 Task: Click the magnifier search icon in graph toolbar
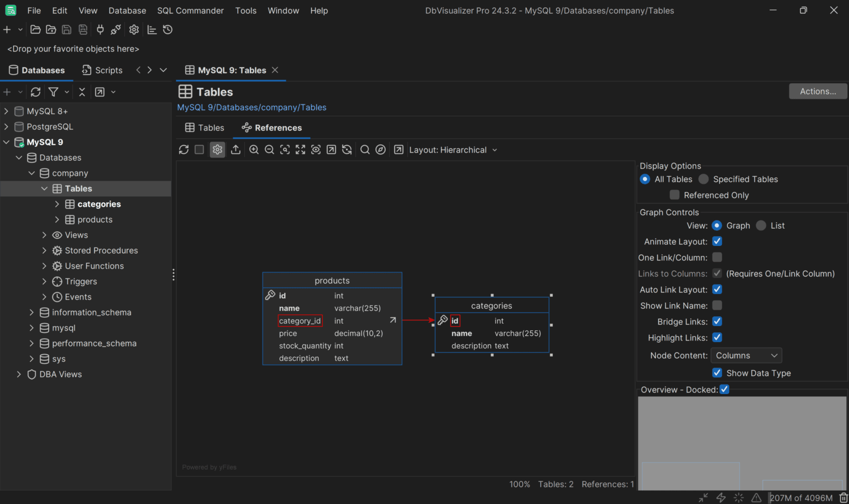[x=365, y=150]
